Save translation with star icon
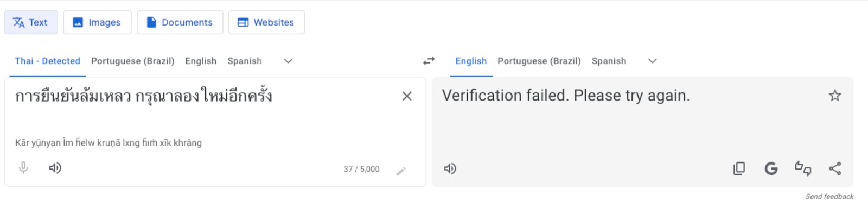This screenshot has width=868, height=207. [x=835, y=96]
